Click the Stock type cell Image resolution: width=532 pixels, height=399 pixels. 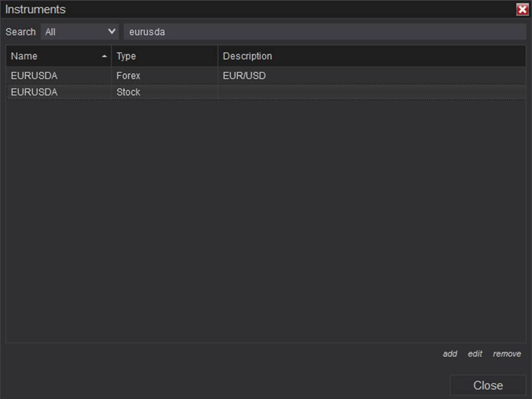coord(165,92)
